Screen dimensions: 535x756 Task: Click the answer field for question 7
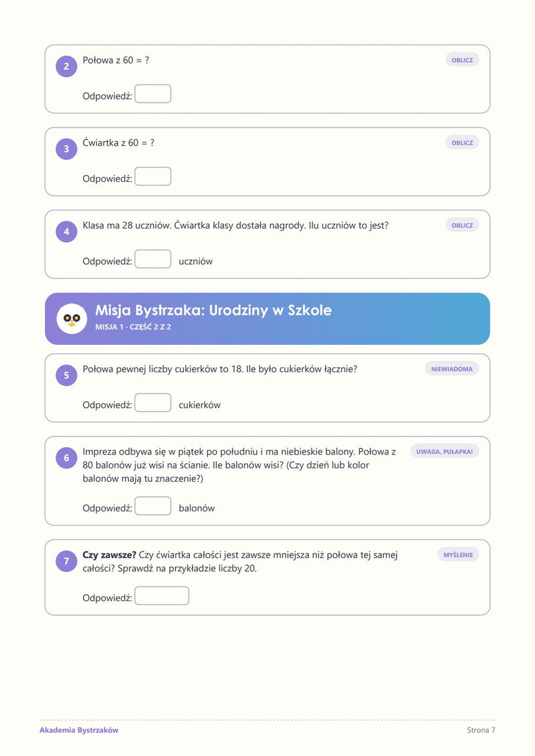162,596
